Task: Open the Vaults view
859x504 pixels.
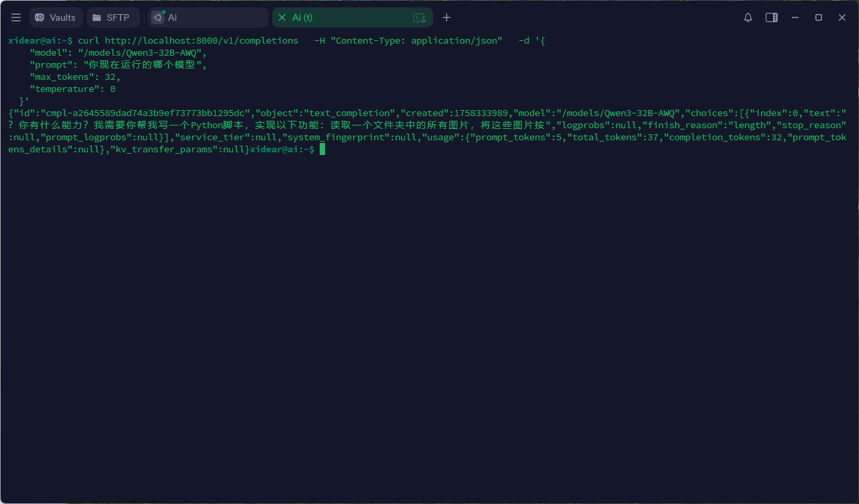Action: coord(56,17)
